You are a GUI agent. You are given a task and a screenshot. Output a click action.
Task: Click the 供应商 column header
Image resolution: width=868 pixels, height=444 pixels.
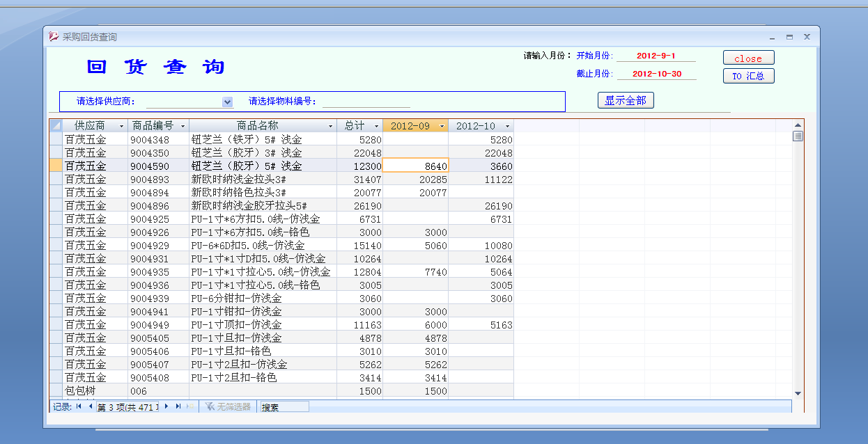(95, 126)
